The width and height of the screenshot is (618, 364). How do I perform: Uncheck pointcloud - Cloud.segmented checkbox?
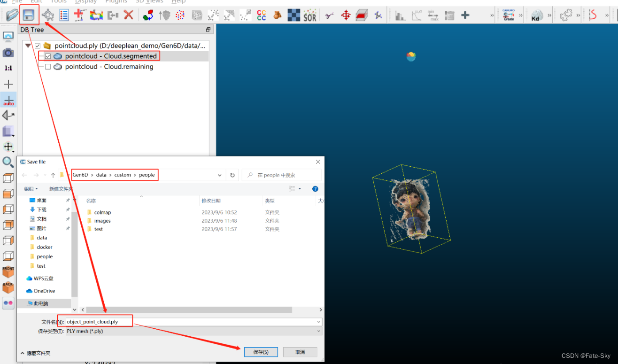pyautogui.click(x=48, y=56)
